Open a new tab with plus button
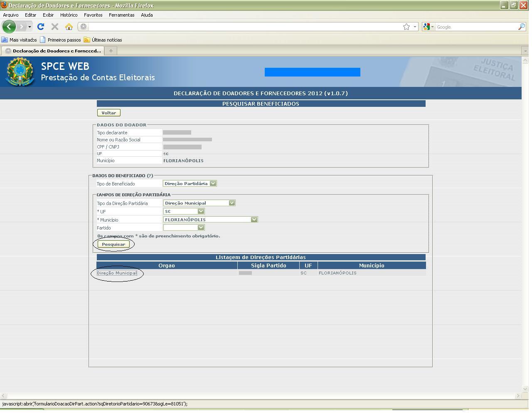Viewport: 532px width, 415px height. tap(111, 51)
